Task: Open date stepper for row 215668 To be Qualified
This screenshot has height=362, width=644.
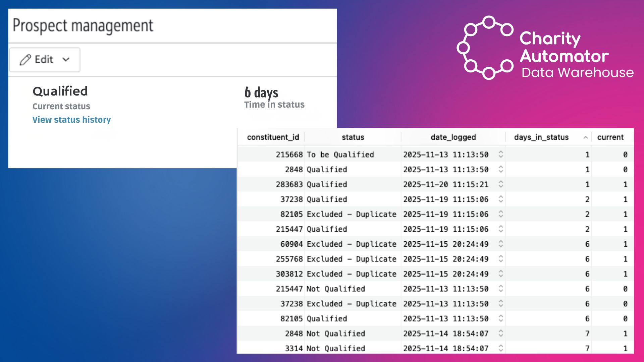Action: pyautogui.click(x=501, y=154)
